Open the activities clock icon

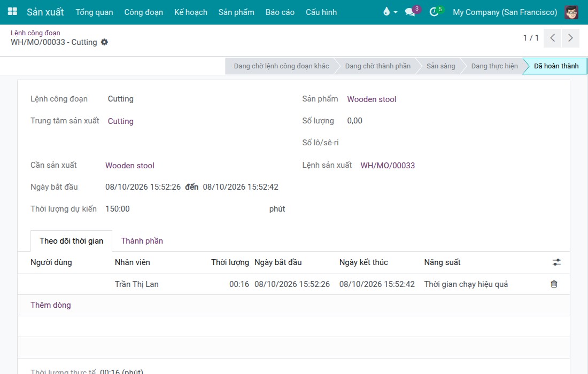[x=435, y=12]
